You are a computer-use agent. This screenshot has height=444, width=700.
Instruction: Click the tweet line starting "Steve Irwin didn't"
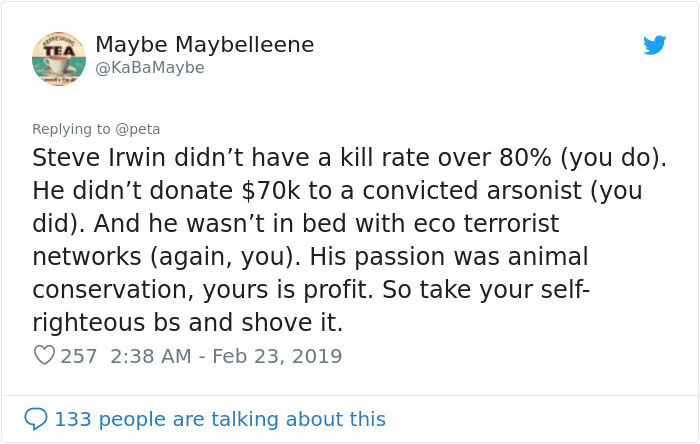point(350,158)
